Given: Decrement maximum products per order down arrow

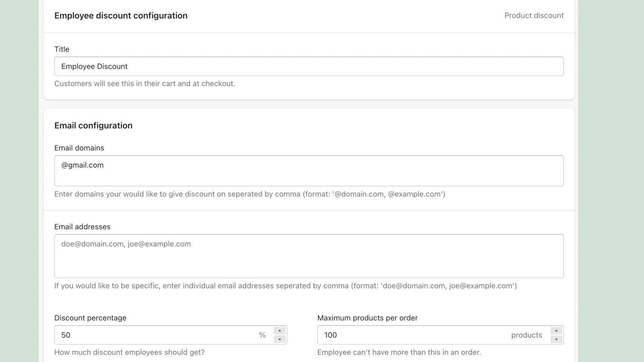Looking at the screenshot, I should [556, 339].
